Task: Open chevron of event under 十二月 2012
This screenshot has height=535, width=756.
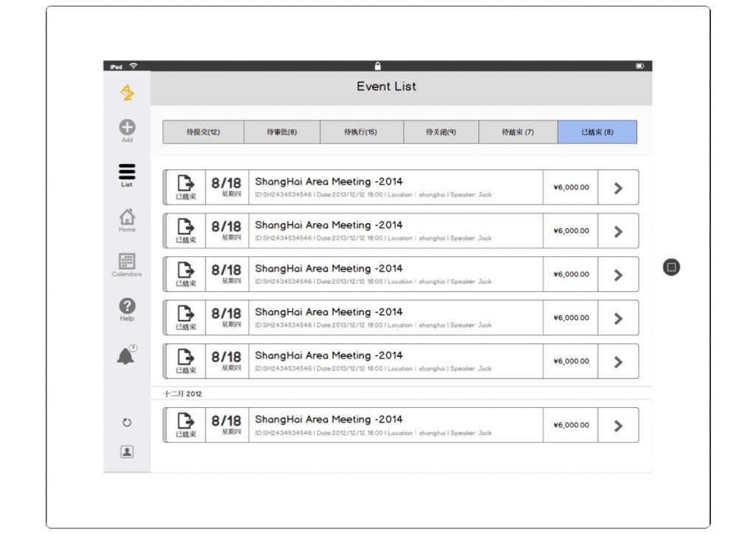Action: pos(618,426)
